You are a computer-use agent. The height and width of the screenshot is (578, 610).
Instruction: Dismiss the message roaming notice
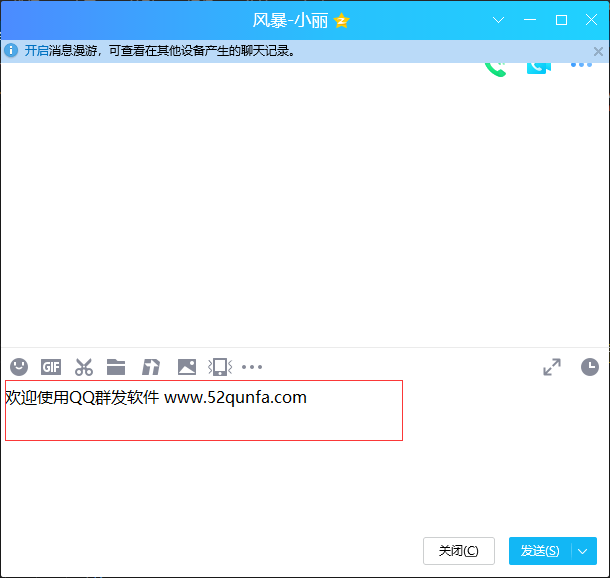pos(598,51)
